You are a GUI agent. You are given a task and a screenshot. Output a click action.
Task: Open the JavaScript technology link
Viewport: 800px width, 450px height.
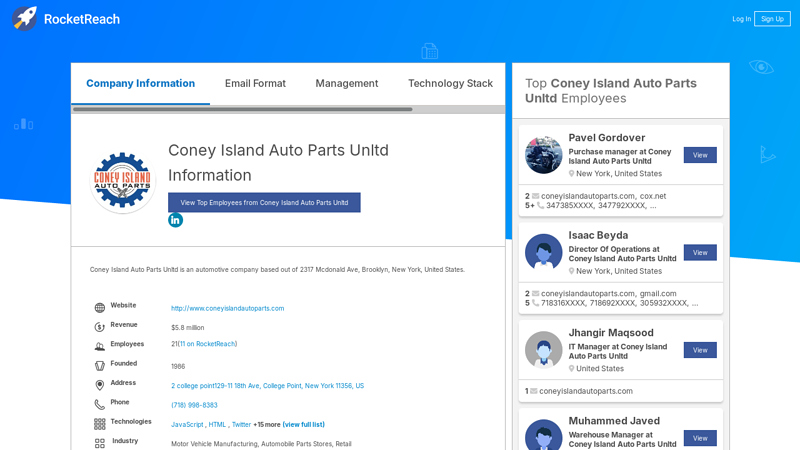187,424
